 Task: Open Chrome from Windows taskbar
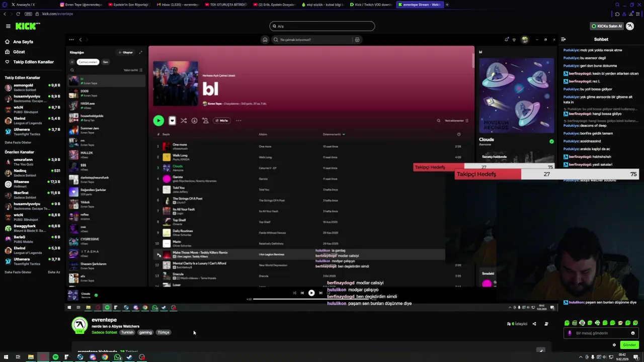tap(105, 357)
